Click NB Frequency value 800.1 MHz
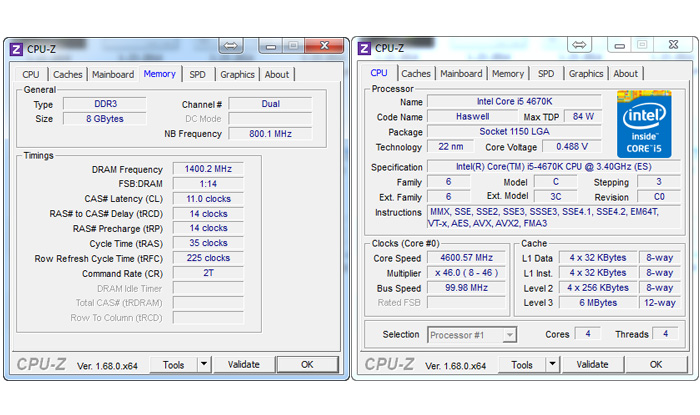 (x=271, y=133)
